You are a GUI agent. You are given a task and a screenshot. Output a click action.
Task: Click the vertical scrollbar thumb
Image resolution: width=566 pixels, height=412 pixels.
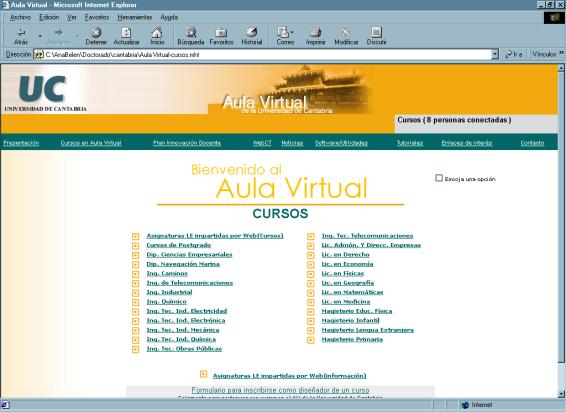(x=561, y=217)
